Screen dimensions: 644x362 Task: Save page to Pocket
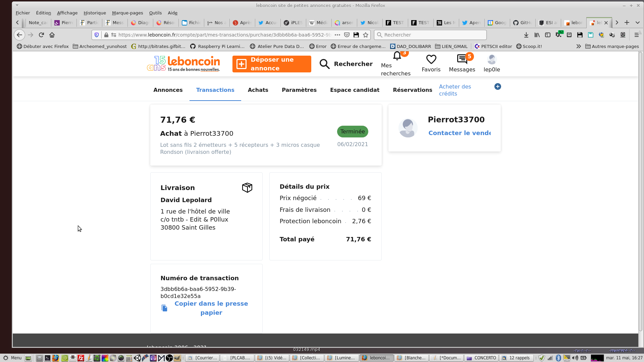tap(347, 35)
